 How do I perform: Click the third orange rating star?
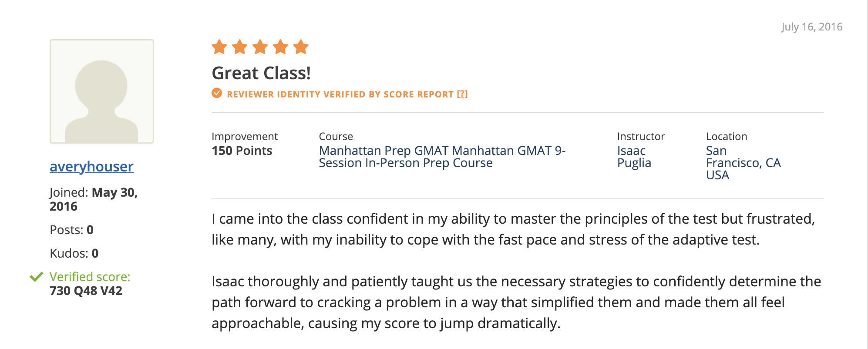click(260, 47)
